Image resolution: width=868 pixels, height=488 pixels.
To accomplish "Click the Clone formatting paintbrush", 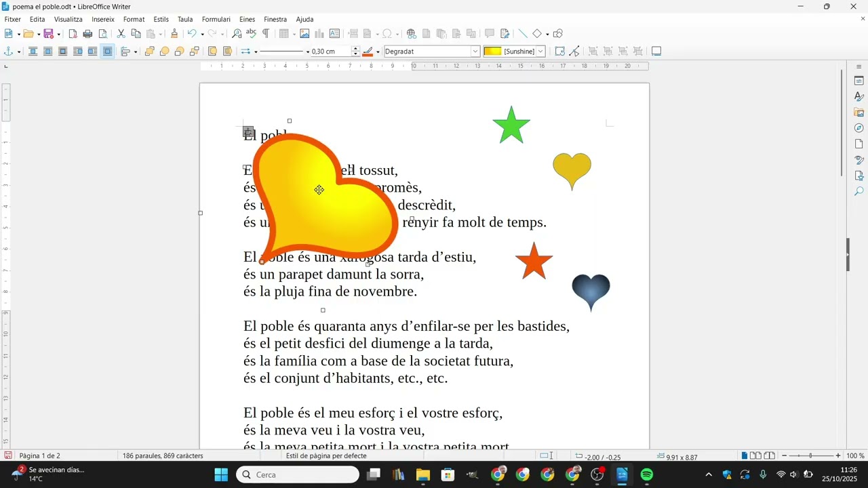I will [174, 34].
